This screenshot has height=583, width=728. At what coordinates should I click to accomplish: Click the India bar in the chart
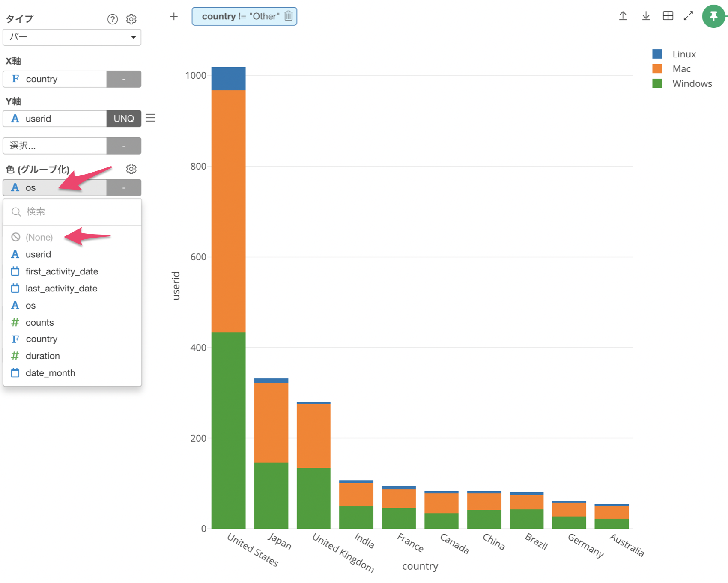[x=356, y=505]
